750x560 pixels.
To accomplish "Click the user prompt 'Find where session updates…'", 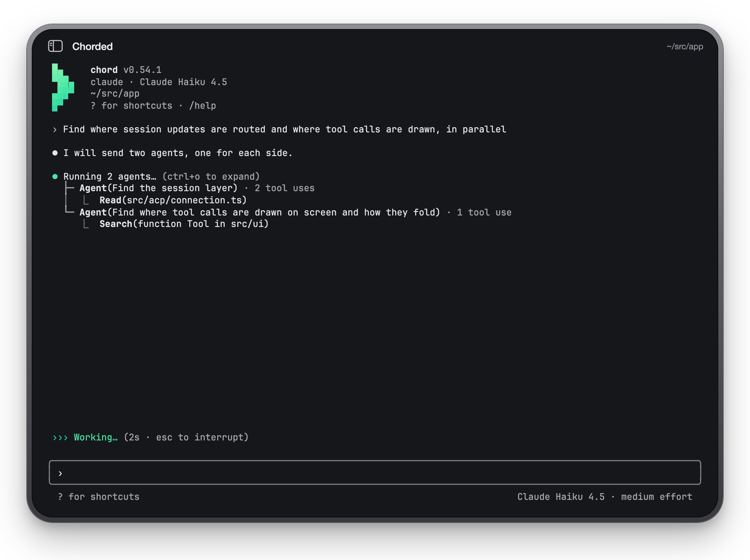I will point(284,129).
